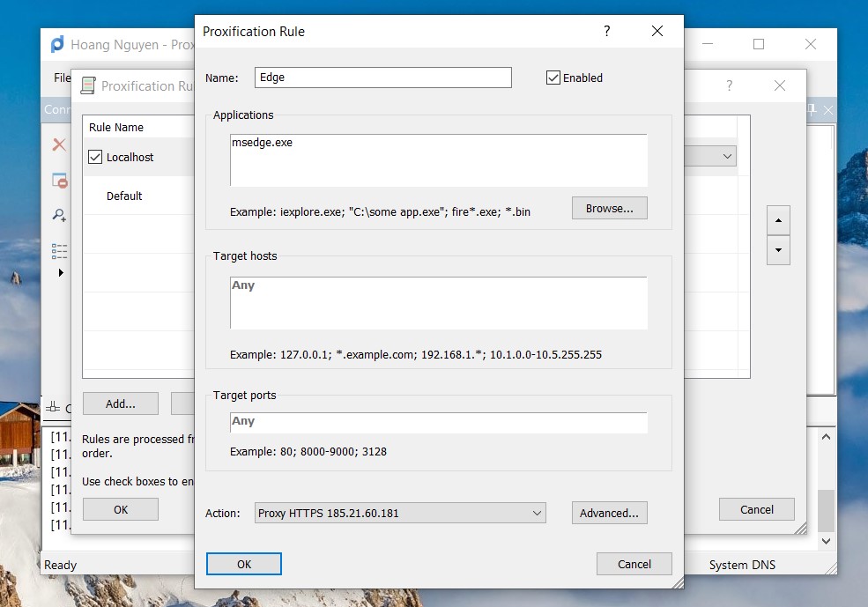Open the Action dropdown showing Proxy HTTPS
Viewport: 868px width, 607px height.
point(400,513)
